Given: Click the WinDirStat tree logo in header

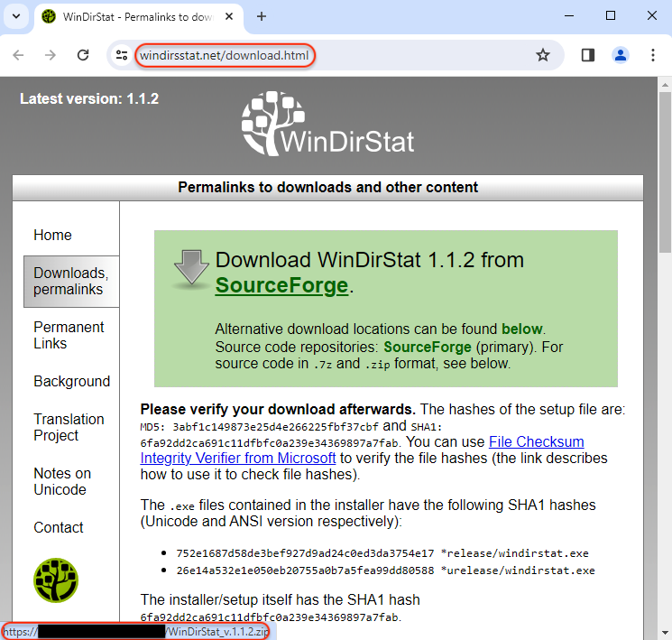Looking at the screenshot, I should click(x=327, y=124).
